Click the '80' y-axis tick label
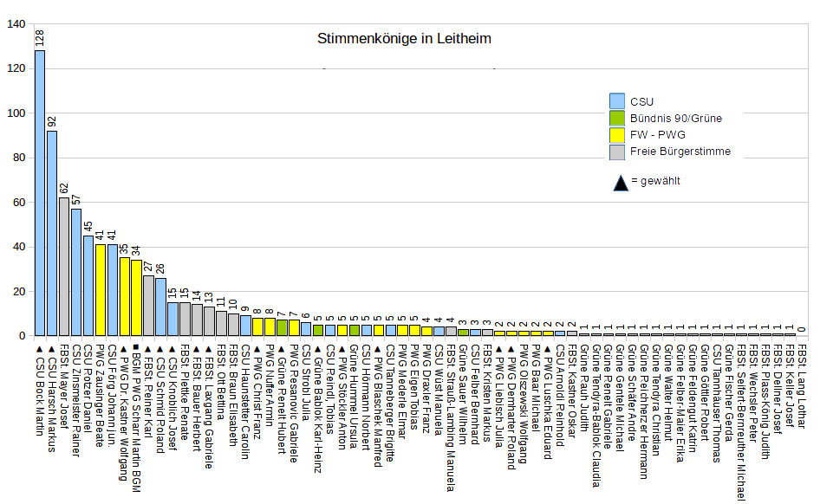Viewport: 820px width, 504px height. [19, 158]
